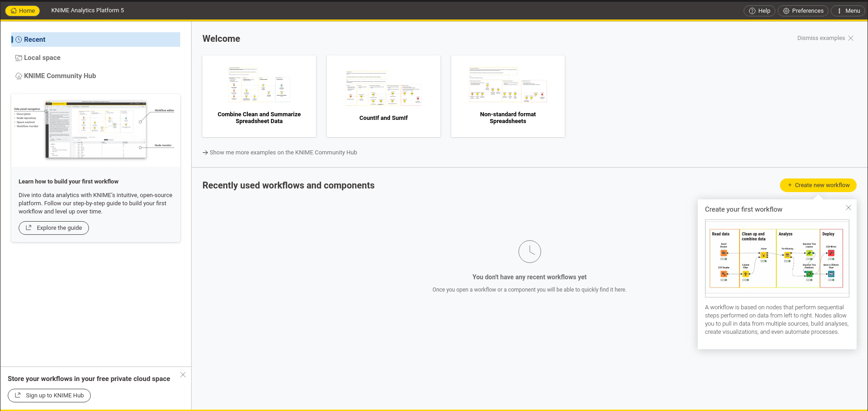Close the cloud space signup banner
This screenshot has height=411, width=868.
pos(183,375)
